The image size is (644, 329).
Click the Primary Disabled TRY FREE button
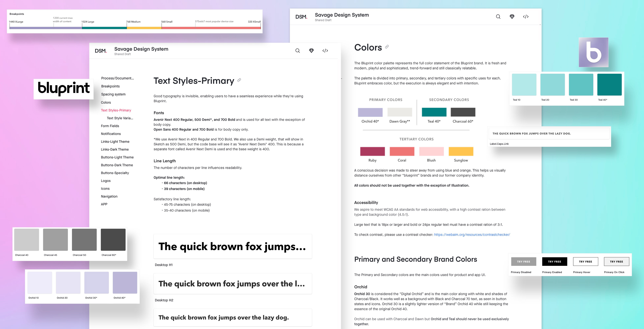tap(523, 262)
